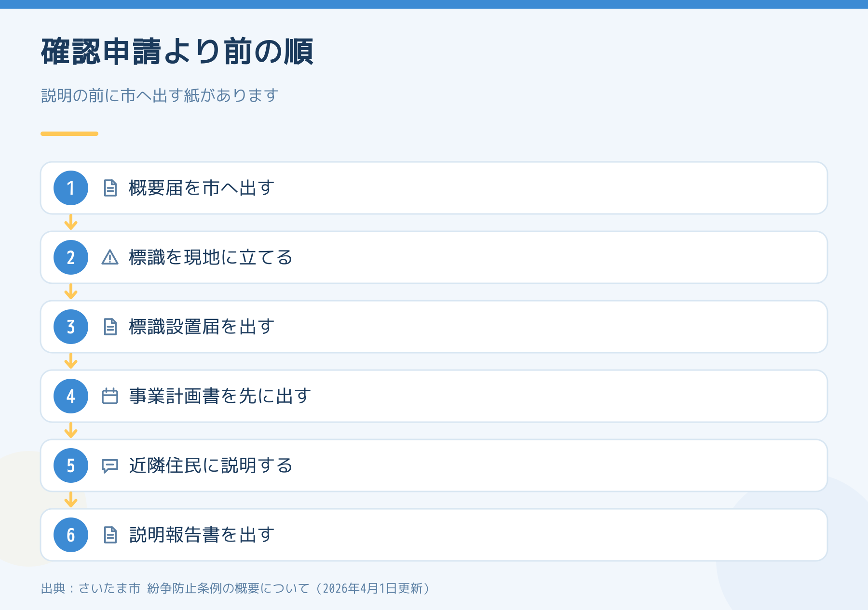Select the step 3 number circle

[x=71, y=327]
